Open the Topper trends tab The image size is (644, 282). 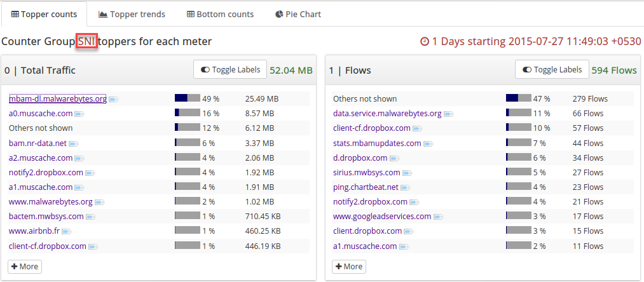point(132,15)
